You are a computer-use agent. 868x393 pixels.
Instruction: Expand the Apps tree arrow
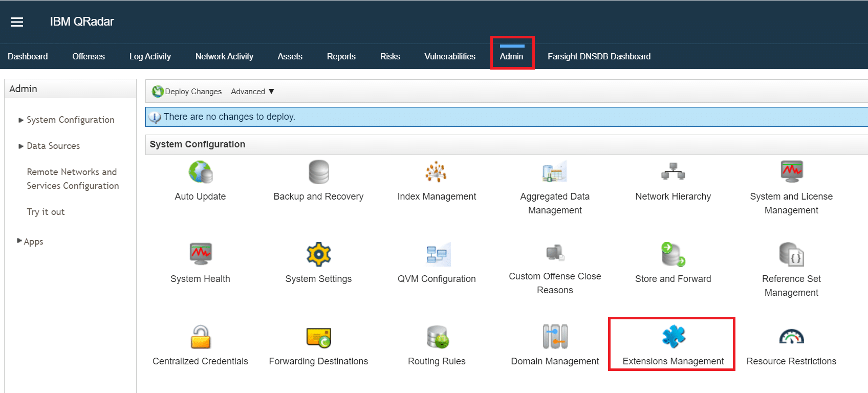coord(19,241)
